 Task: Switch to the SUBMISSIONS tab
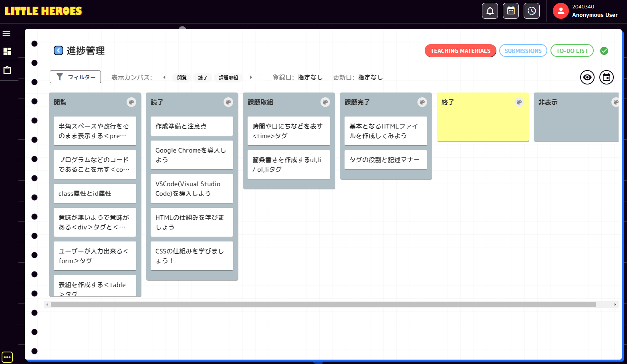[x=523, y=50]
